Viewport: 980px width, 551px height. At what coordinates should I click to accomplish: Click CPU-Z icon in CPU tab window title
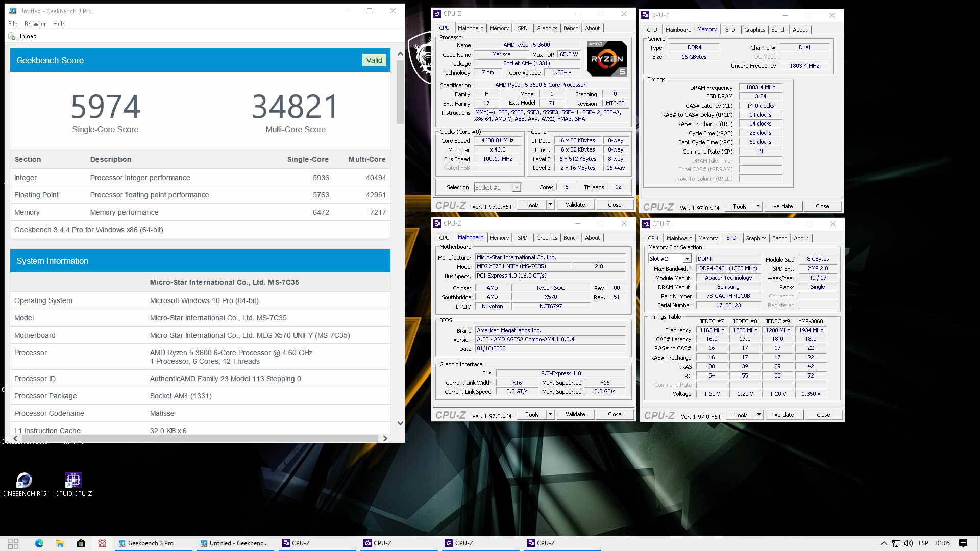437,14
